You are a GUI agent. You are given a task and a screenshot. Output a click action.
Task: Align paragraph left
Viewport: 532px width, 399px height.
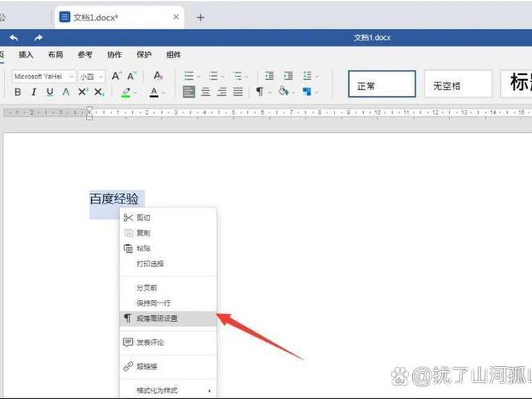pyautogui.click(x=189, y=92)
